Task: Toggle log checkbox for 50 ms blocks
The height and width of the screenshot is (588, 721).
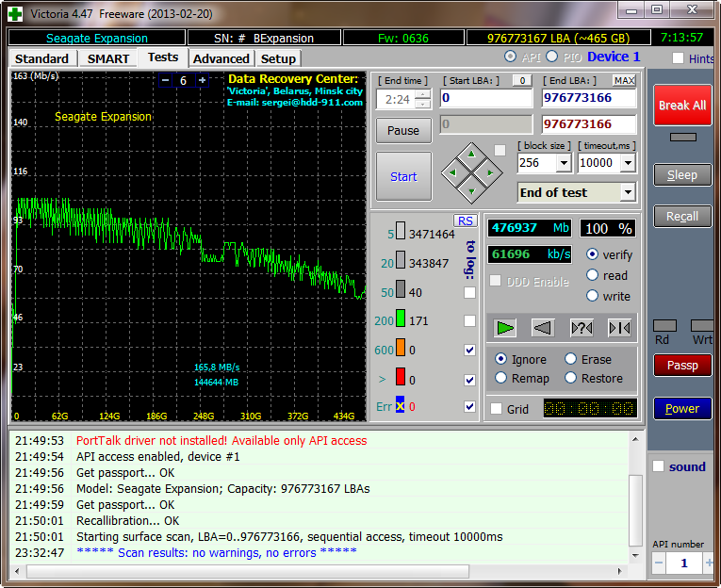Action: point(469,292)
